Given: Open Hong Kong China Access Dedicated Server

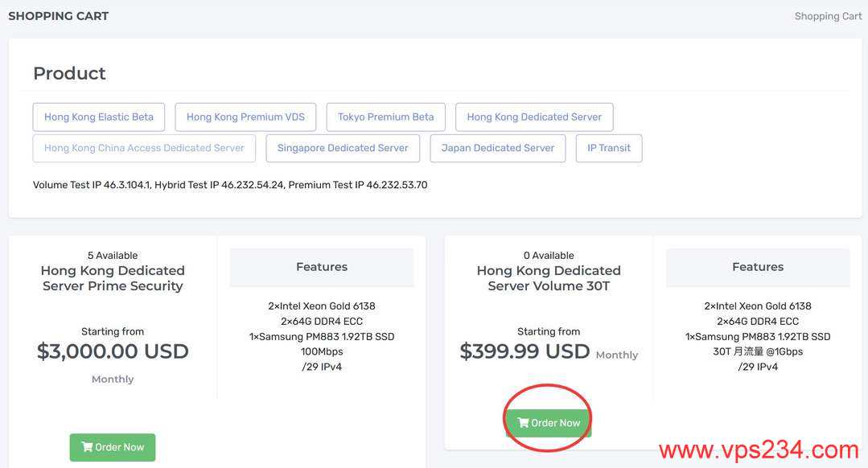Looking at the screenshot, I should pyautogui.click(x=144, y=148).
